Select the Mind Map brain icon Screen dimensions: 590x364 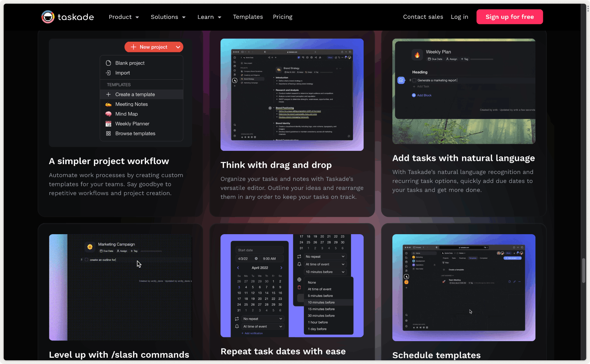pos(108,114)
